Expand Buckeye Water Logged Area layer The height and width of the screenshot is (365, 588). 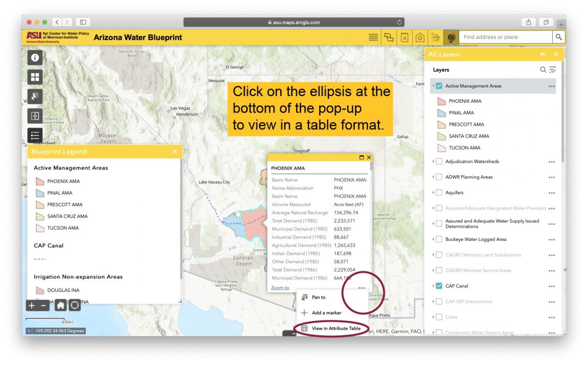pyautogui.click(x=433, y=239)
